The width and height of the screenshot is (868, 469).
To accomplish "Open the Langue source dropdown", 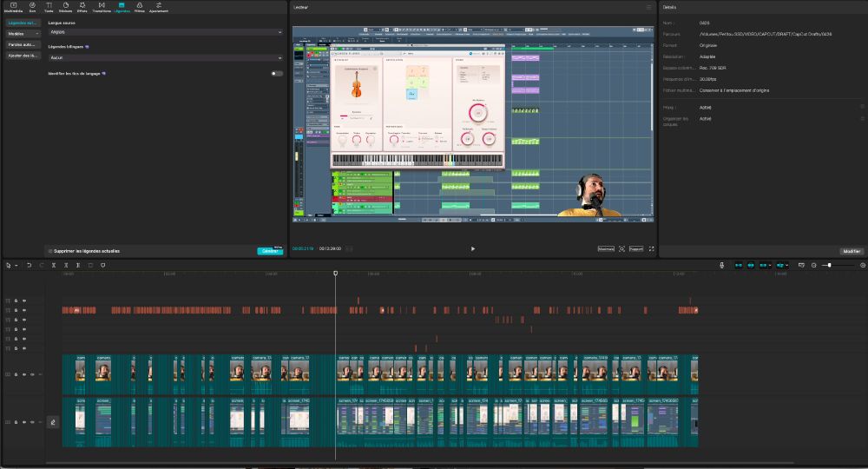I will tap(165, 32).
